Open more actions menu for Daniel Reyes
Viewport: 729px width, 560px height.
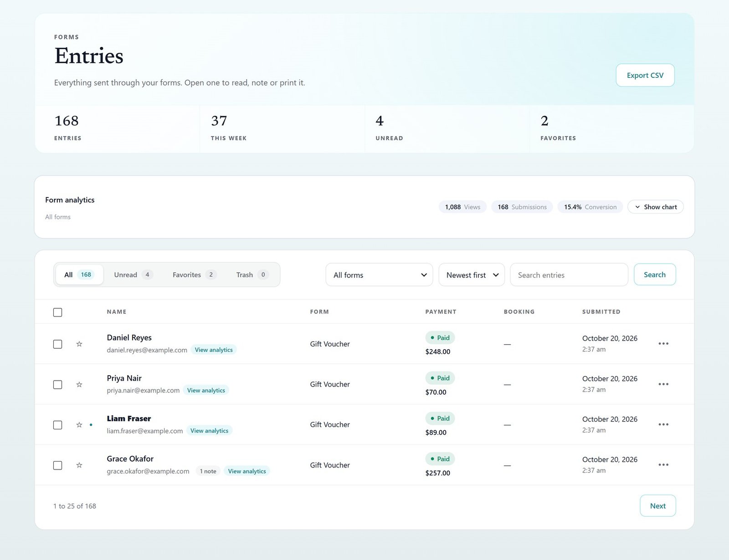point(663,344)
